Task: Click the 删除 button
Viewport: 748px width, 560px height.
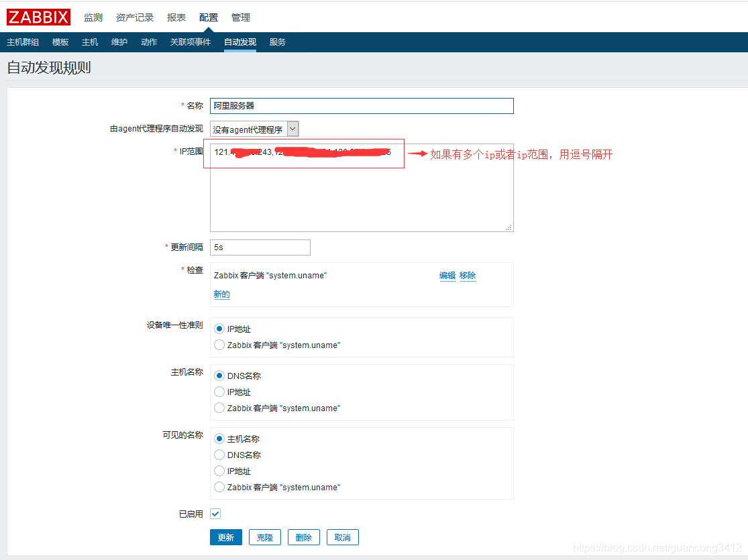Action: [x=304, y=537]
